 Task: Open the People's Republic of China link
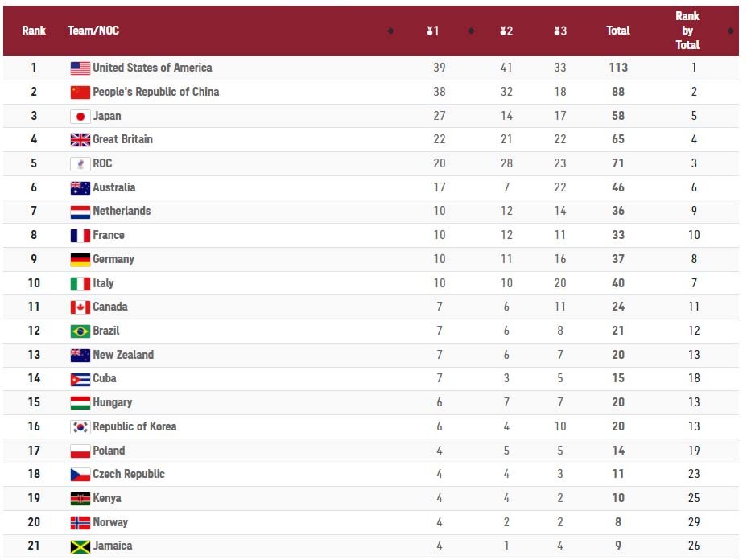(x=155, y=92)
